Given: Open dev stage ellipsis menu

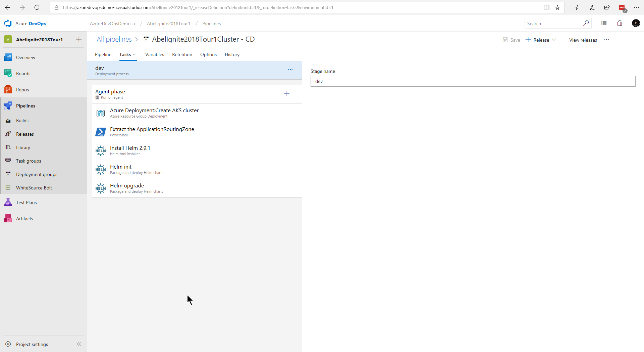Looking at the screenshot, I should [x=290, y=70].
